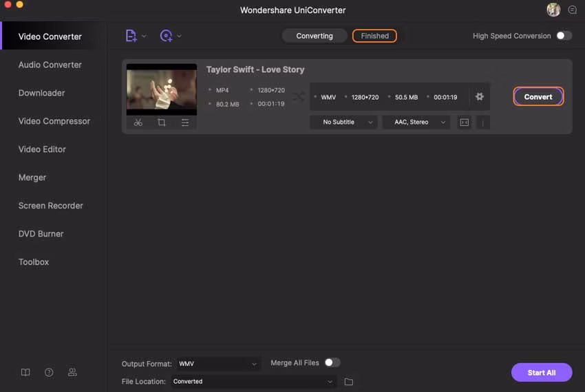Open the Toolbox section
Screen dimensions: 585x392
point(34,262)
